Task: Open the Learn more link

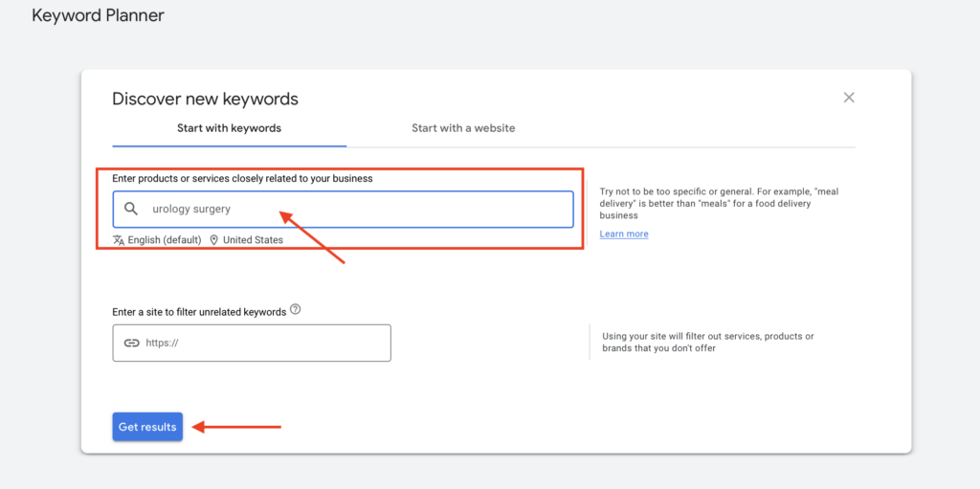Action: [x=624, y=234]
